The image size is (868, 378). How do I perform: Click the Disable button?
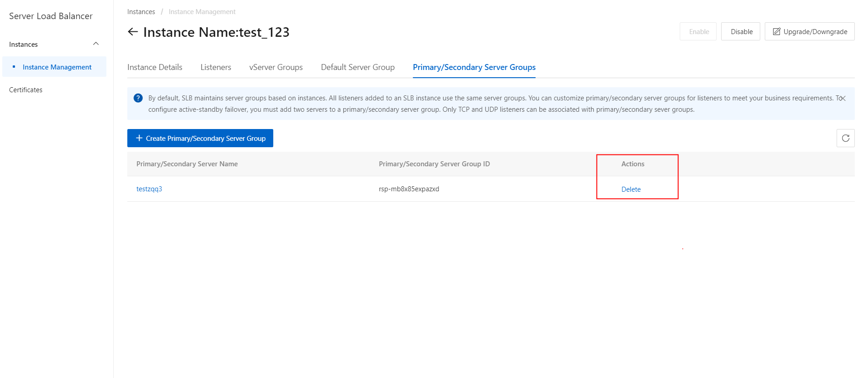pyautogui.click(x=741, y=31)
